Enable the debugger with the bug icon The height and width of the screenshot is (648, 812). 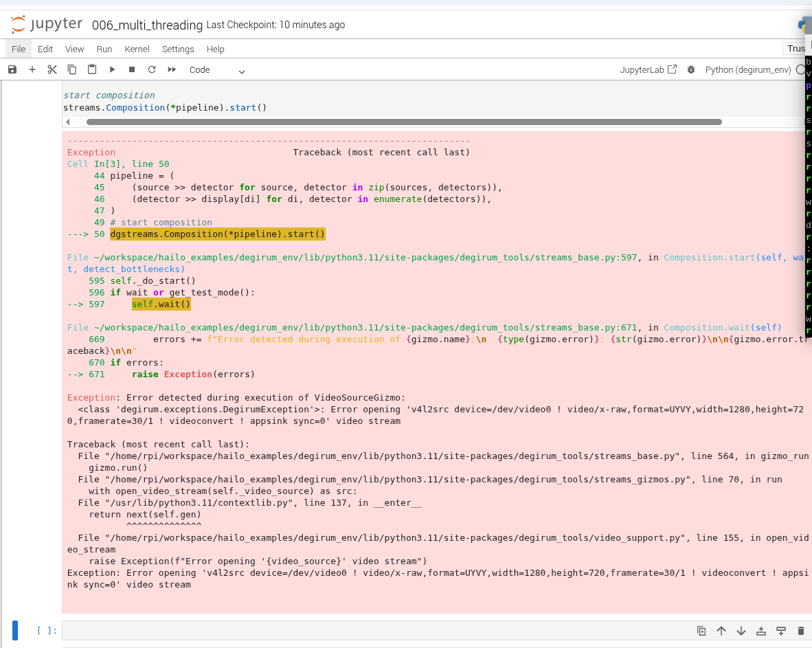tap(690, 69)
